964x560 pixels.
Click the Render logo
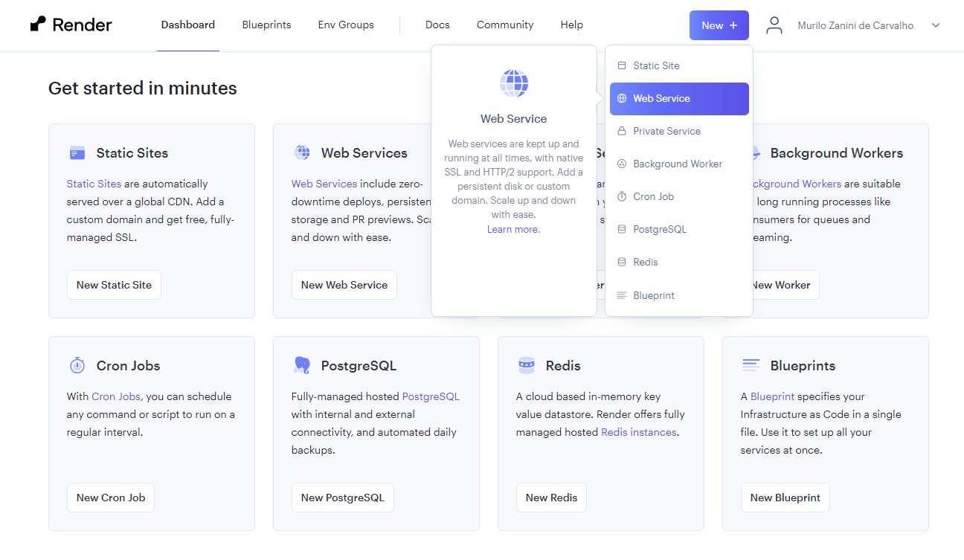(71, 25)
